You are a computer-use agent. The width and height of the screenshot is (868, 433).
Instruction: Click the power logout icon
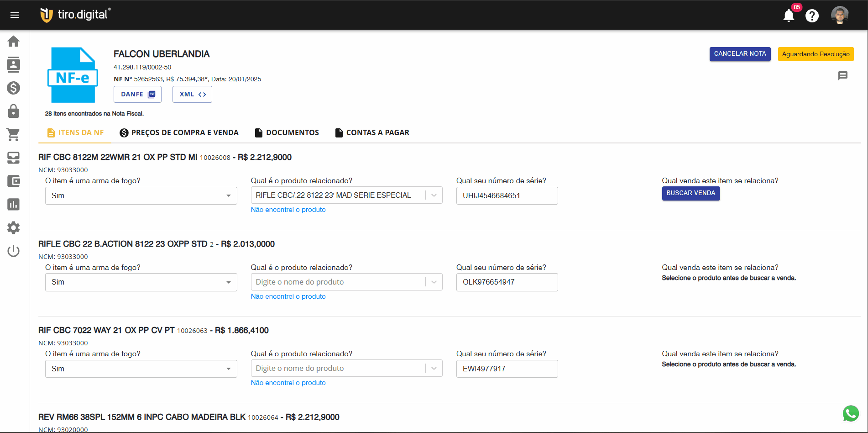point(14,251)
